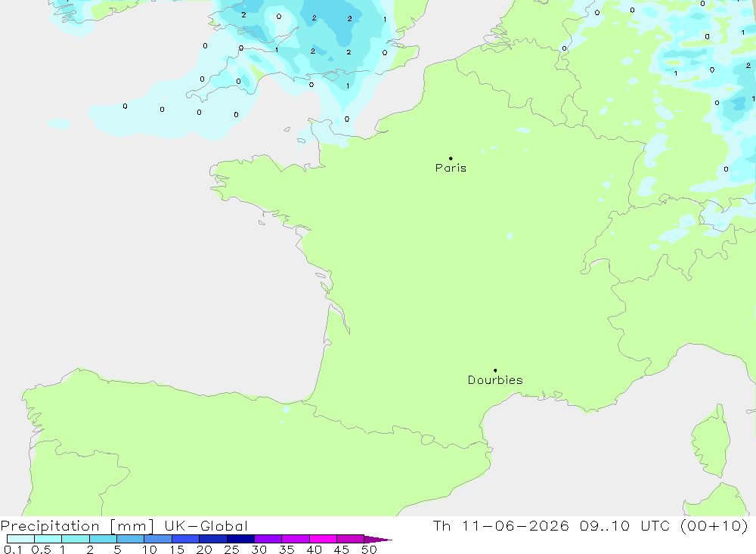The height and width of the screenshot is (554, 756).
Task: Click the '25' legend scale value
Action: [x=231, y=549]
